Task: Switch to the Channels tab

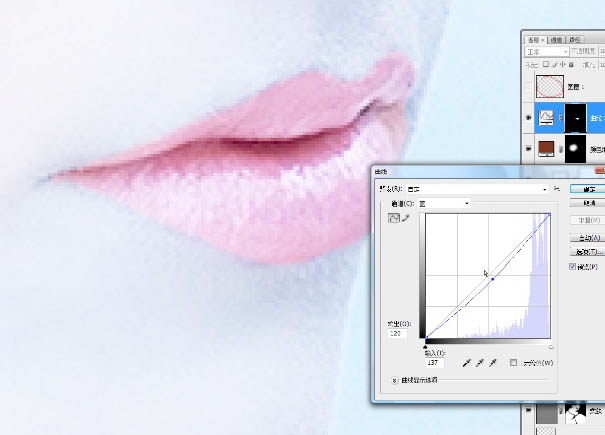Action: coord(556,40)
